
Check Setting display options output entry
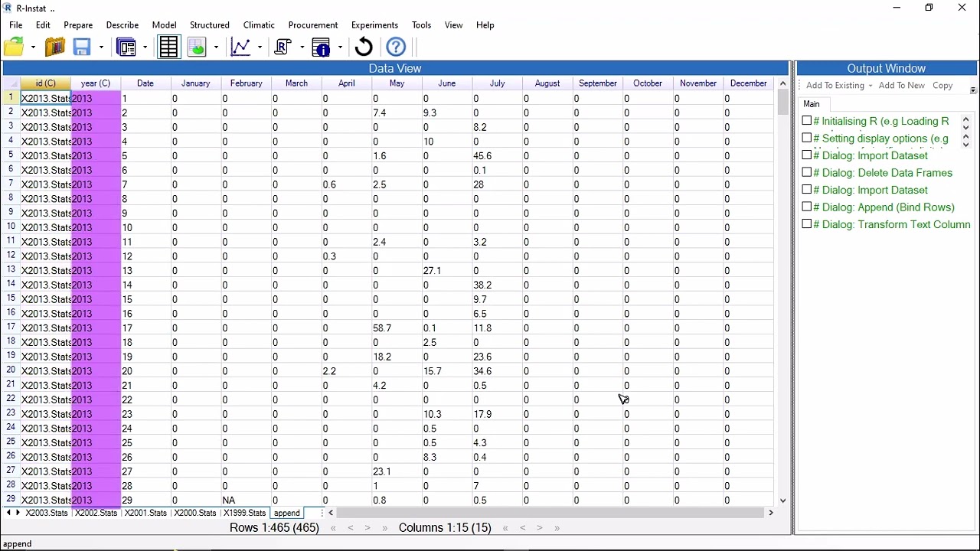pos(807,139)
